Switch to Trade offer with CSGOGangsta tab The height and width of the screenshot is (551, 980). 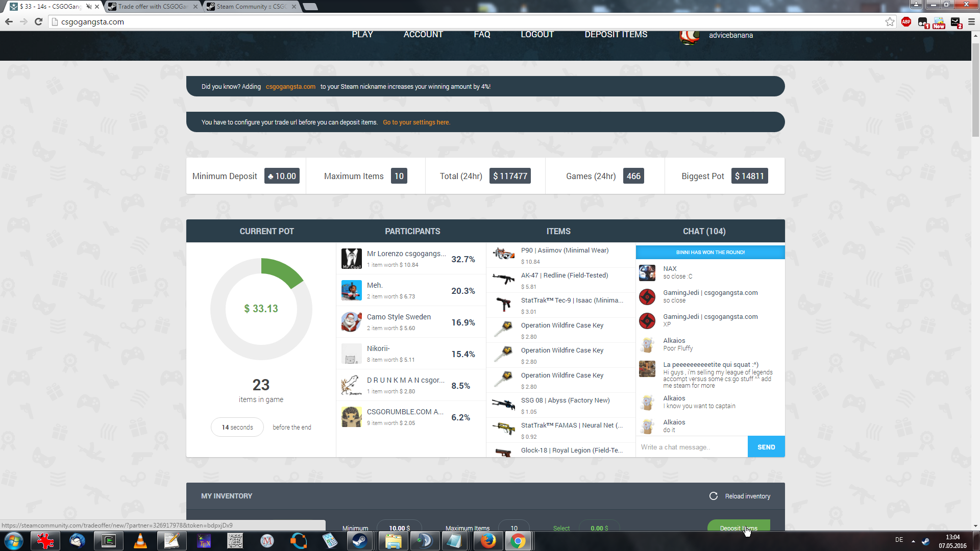(152, 7)
